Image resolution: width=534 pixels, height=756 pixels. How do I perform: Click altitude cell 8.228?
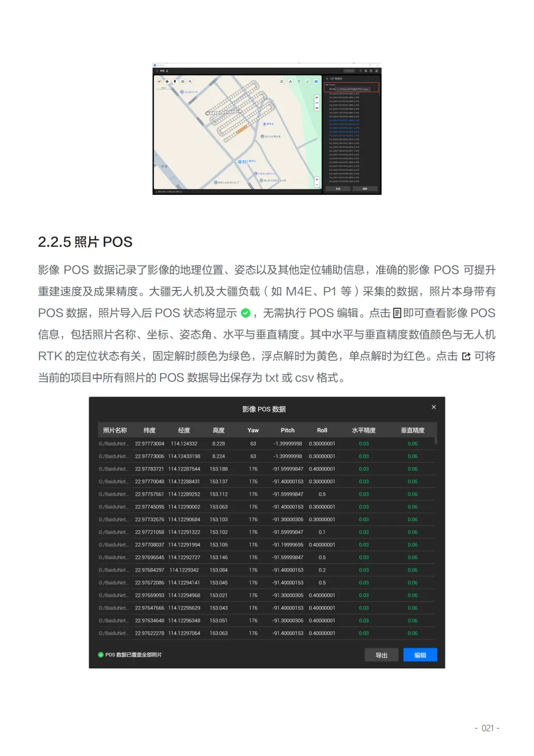[219, 444]
